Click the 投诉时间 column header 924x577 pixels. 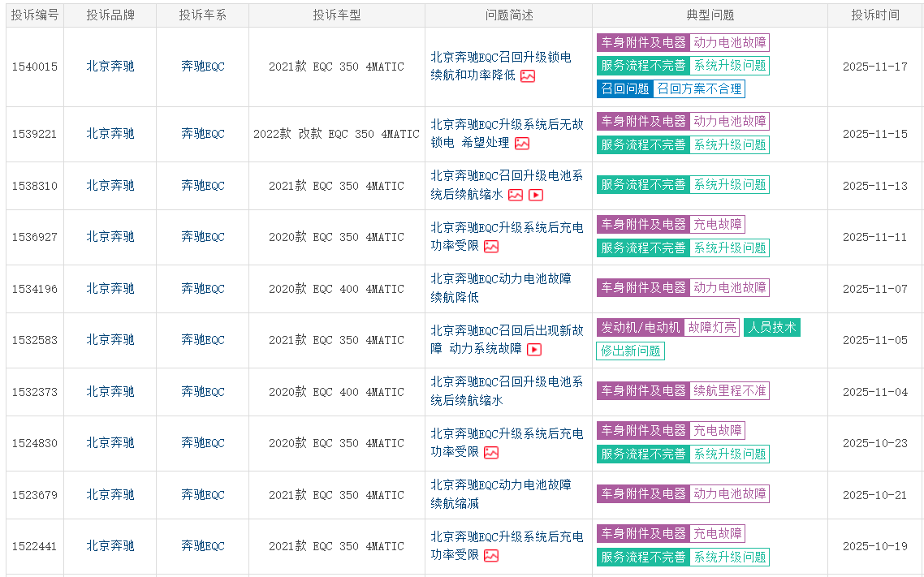tap(875, 15)
